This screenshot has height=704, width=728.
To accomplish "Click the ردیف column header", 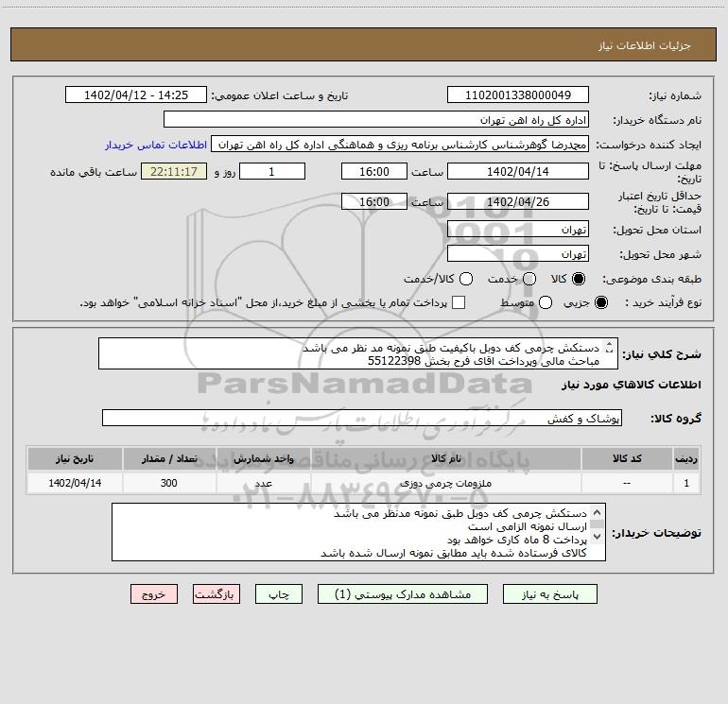I will pyautogui.click(x=686, y=458).
